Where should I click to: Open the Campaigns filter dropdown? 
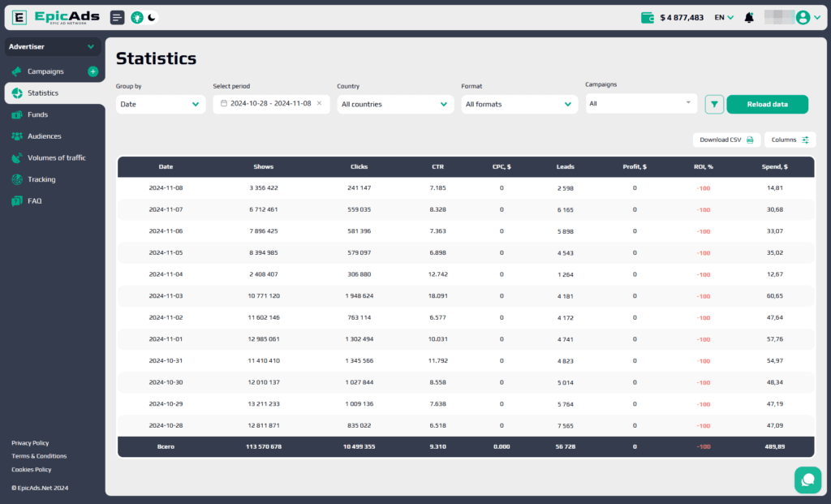pyautogui.click(x=641, y=103)
